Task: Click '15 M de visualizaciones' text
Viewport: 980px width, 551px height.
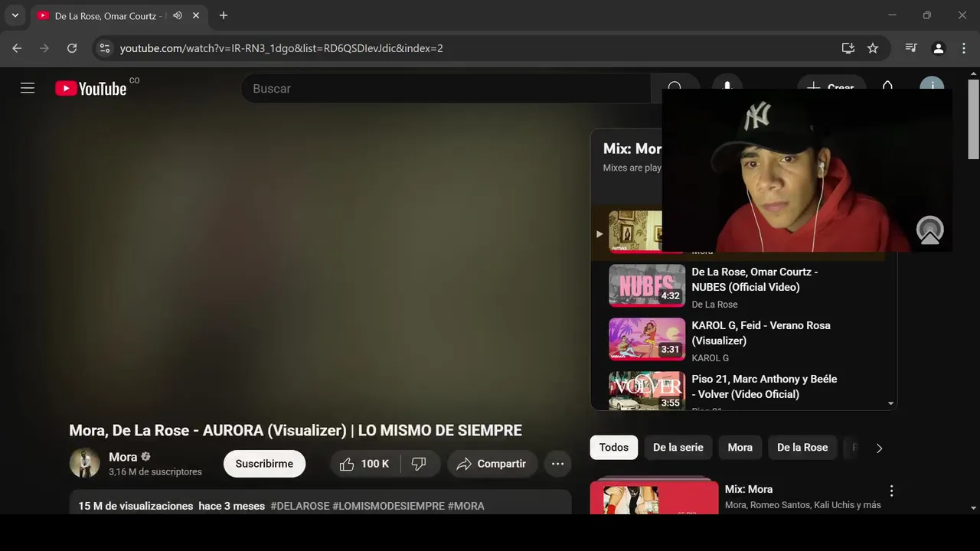Action: point(136,506)
